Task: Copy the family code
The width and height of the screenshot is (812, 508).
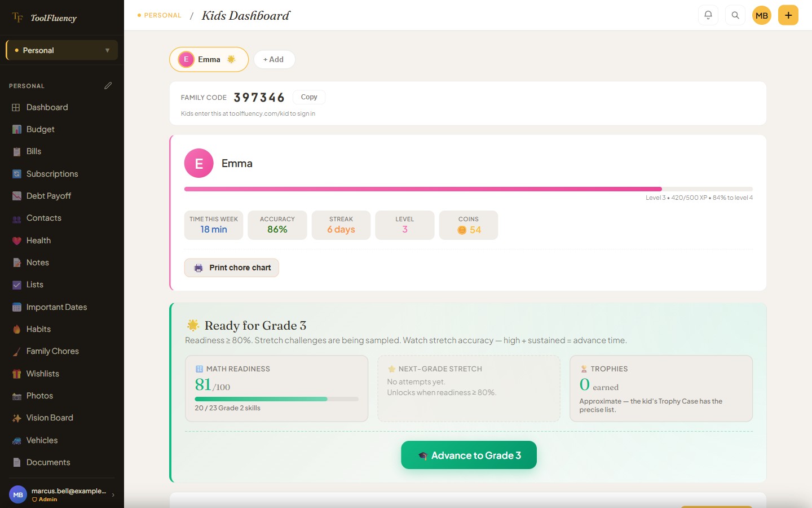Action: (x=309, y=97)
